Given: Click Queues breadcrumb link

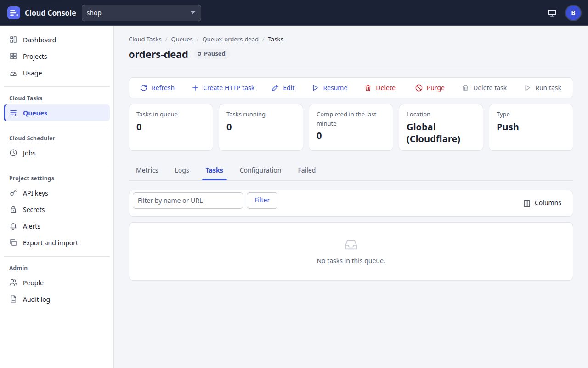Looking at the screenshot, I should (x=182, y=40).
